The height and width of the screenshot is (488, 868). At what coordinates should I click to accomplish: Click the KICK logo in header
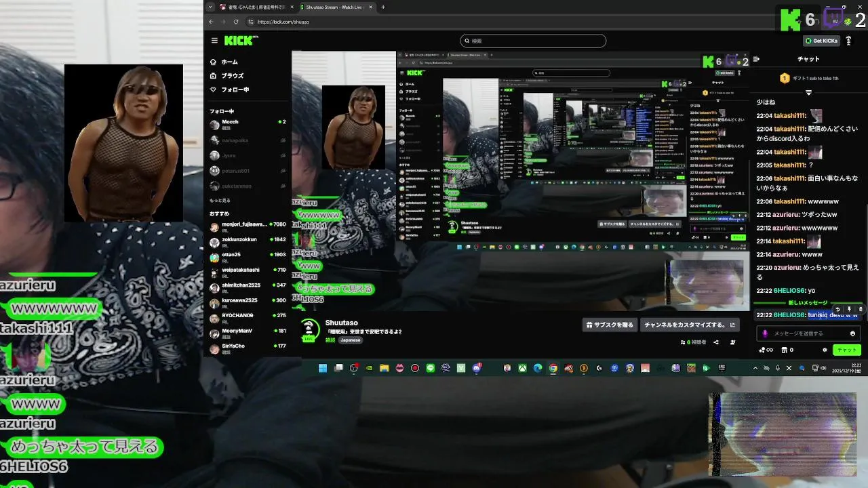[x=241, y=41]
